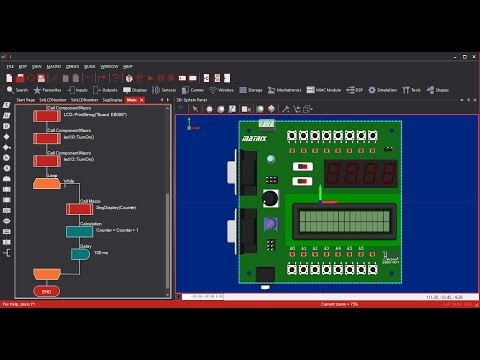Open the Storage components dropdown
This screenshot has width=480, height=360.
click(251, 90)
